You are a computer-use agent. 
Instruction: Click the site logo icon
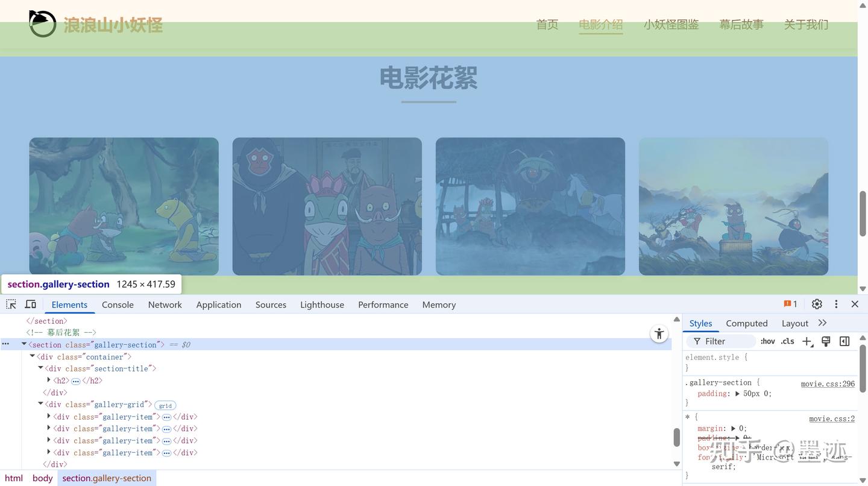coord(42,24)
